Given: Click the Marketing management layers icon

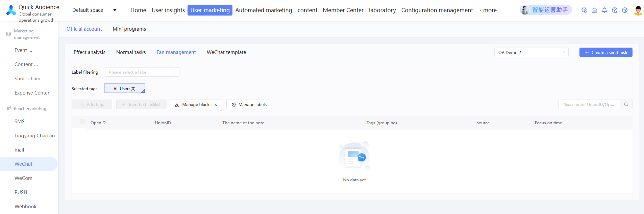Looking at the screenshot, I should point(8,34).
